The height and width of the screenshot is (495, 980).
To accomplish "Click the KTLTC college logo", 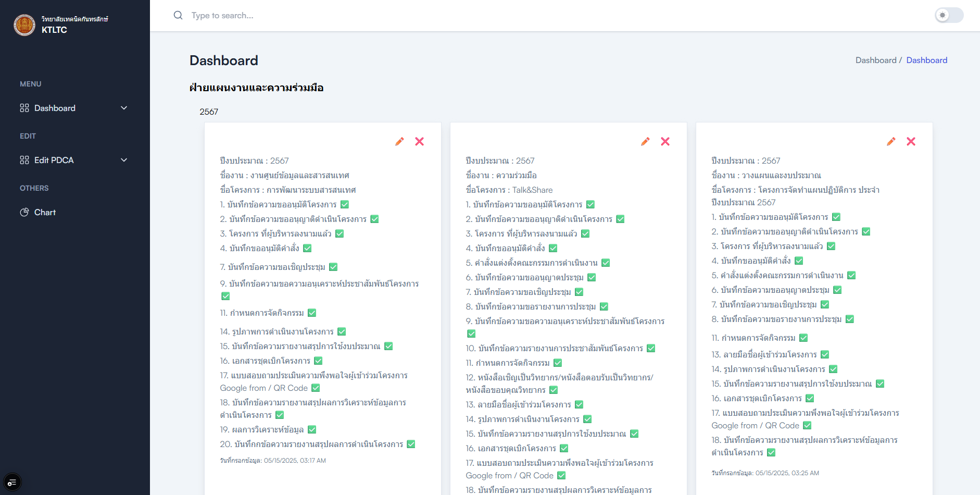I will coord(24,25).
